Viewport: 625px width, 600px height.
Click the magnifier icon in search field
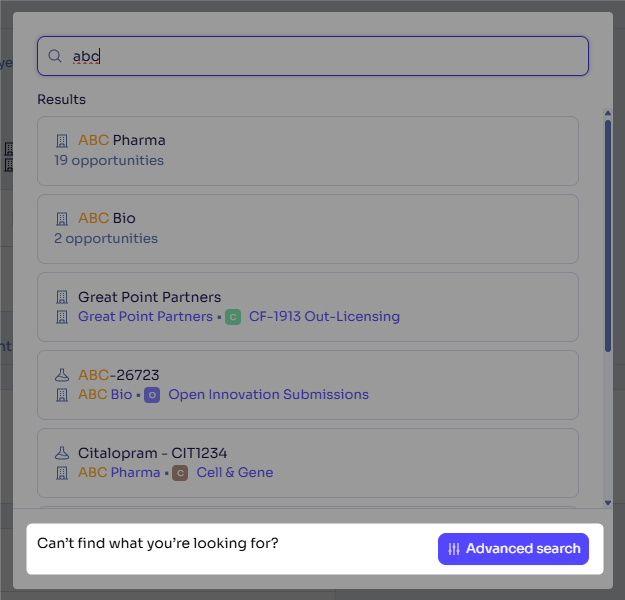[x=55, y=56]
